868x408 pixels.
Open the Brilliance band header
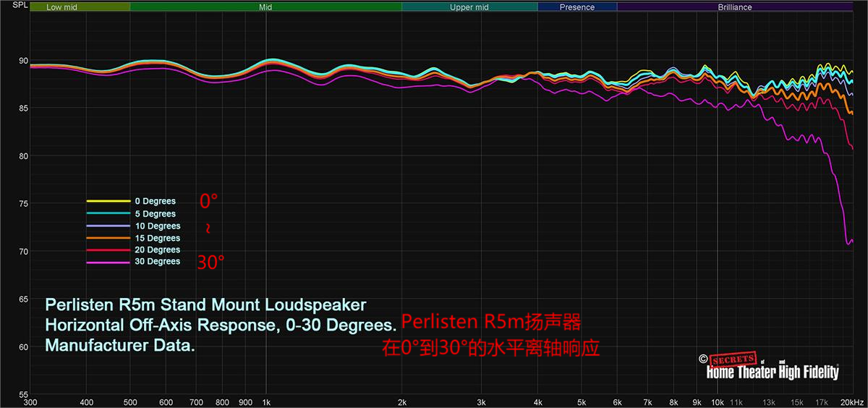coord(735,7)
